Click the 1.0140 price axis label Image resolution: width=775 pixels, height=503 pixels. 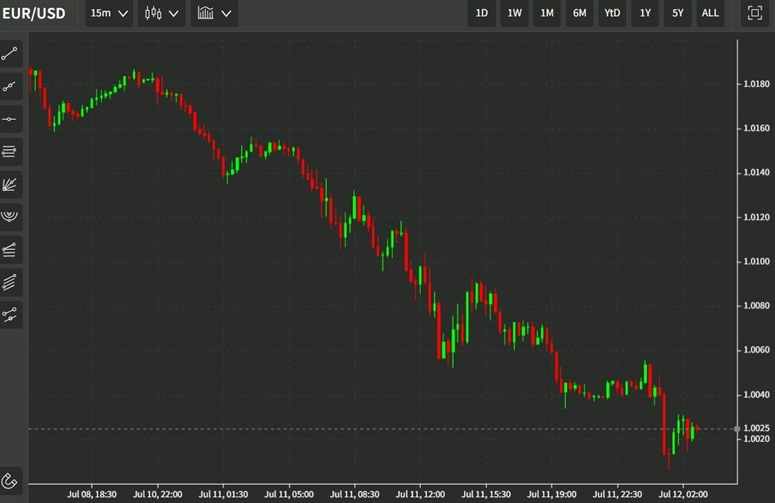(x=756, y=172)
